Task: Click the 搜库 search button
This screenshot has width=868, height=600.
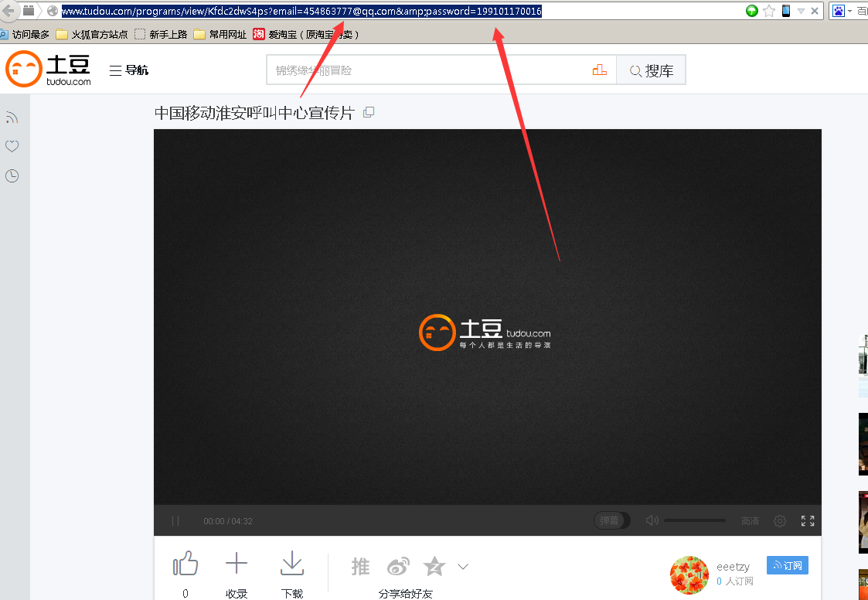Action: pos(651,70)
